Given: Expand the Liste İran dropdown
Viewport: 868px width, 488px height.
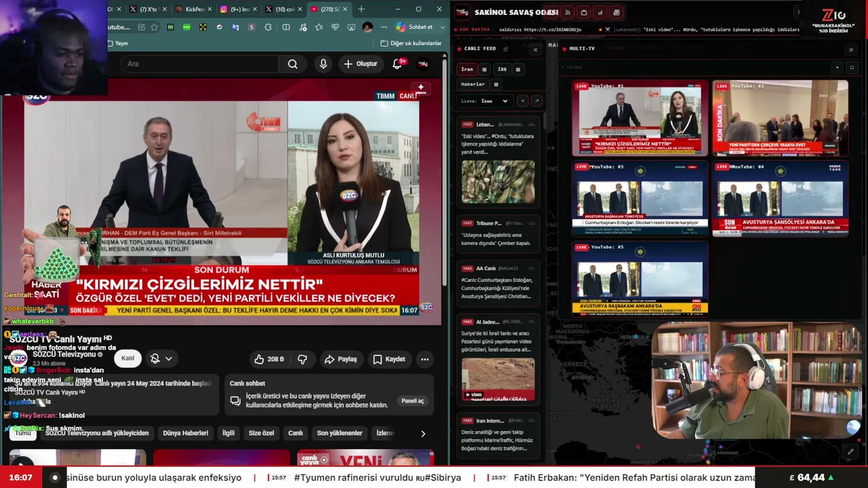Looking at the screenshot, I should tap(485, 101).
